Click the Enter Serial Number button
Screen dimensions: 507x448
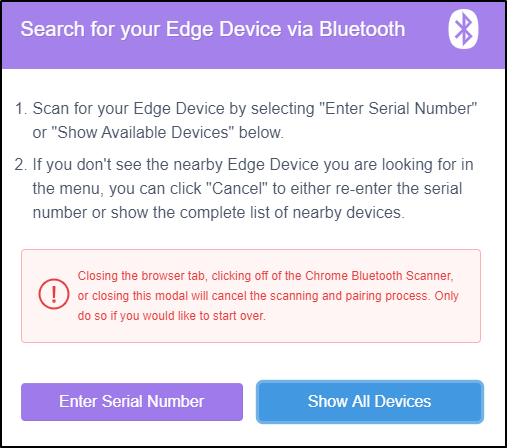[x=132, y=402]
